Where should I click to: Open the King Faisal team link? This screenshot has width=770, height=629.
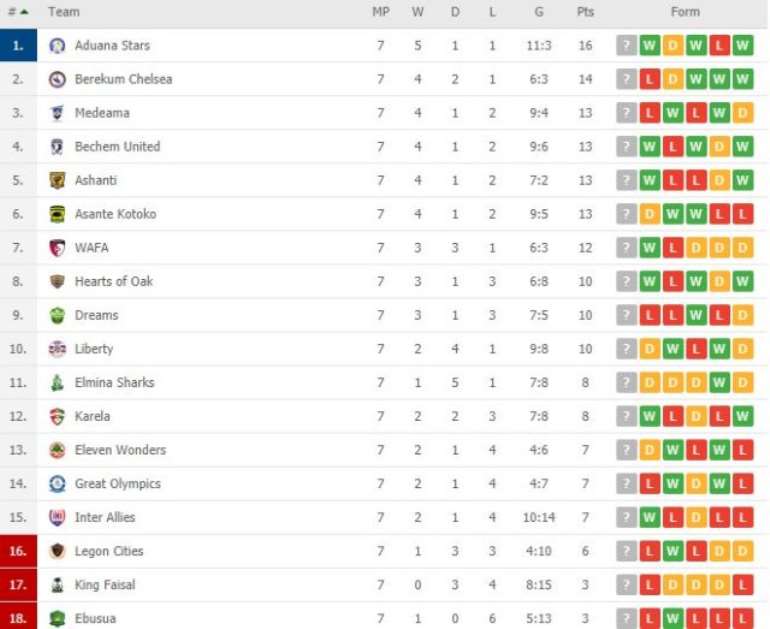click(x=105, y=585)
